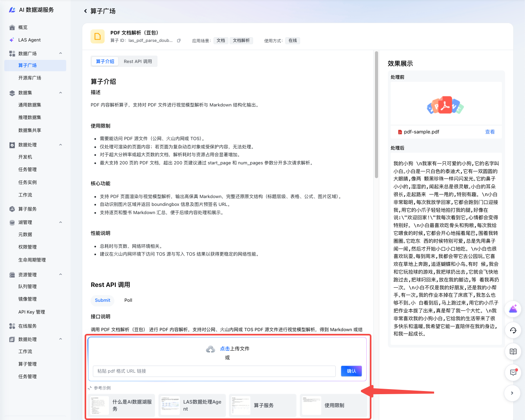Open the 算子服务 reference example card

[x=263, y=406]
